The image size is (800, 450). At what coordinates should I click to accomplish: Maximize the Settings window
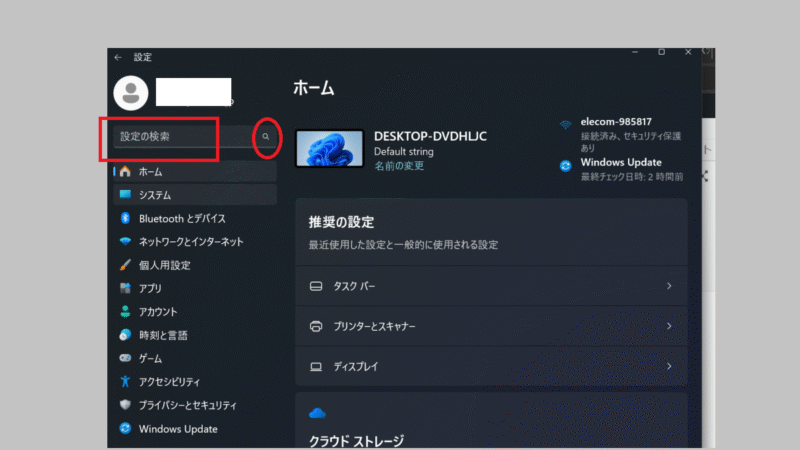661,52
